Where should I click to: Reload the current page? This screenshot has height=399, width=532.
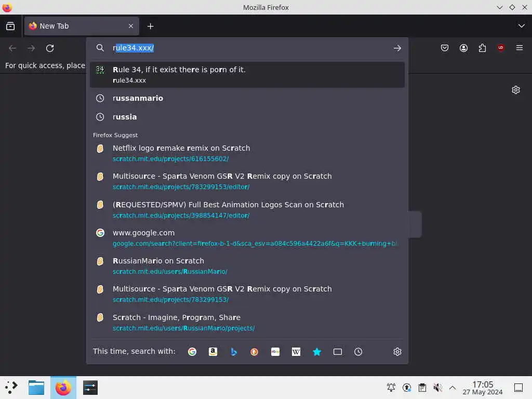50,48
